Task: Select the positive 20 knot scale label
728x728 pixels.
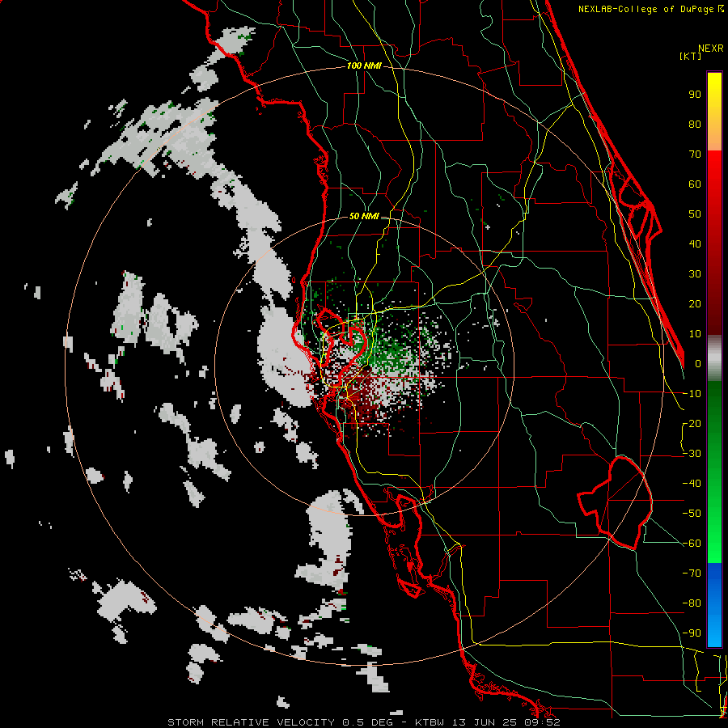Action: 695,304
